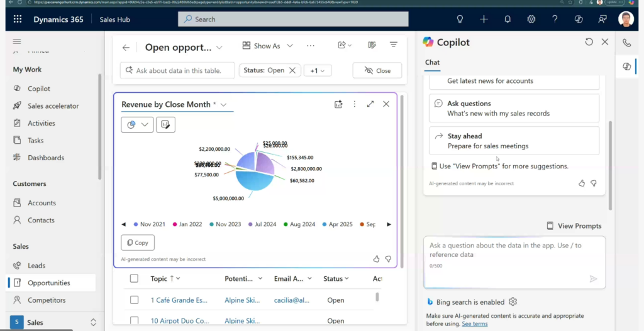Open the user profile avatar
The width and height of the screenshot is (644, 331).
pyautogui.click(x=626, y=19)
